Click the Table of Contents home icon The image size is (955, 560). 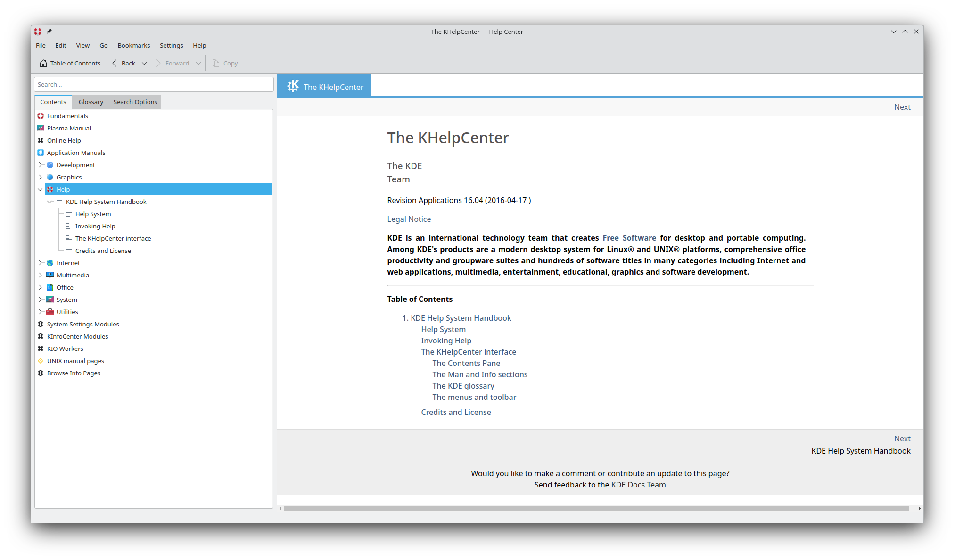pos(43,63)
